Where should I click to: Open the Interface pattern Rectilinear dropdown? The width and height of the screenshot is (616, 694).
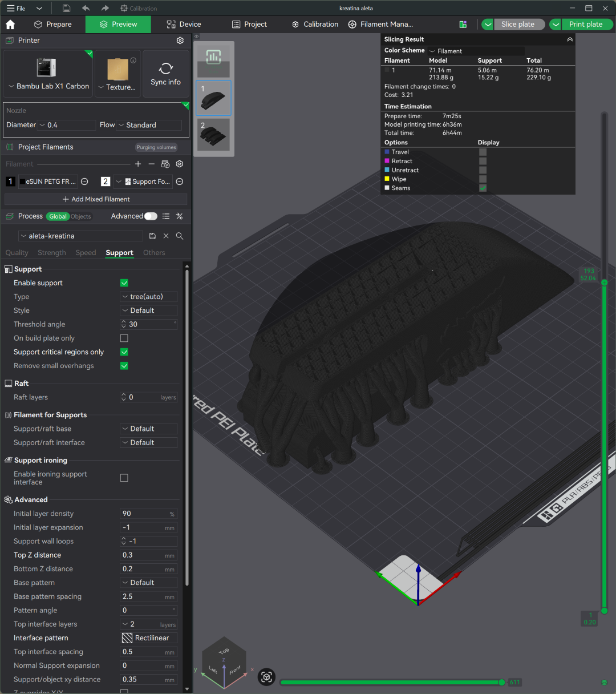click(149, 638)
